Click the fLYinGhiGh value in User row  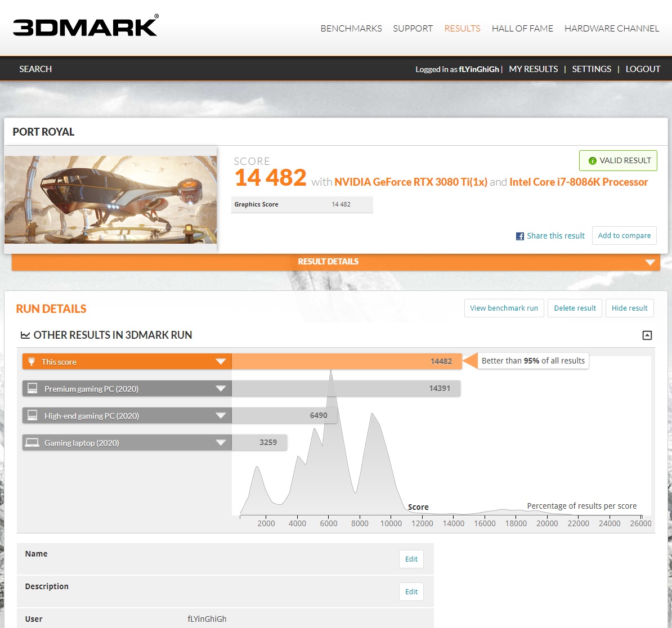click(x=207, y=619)
